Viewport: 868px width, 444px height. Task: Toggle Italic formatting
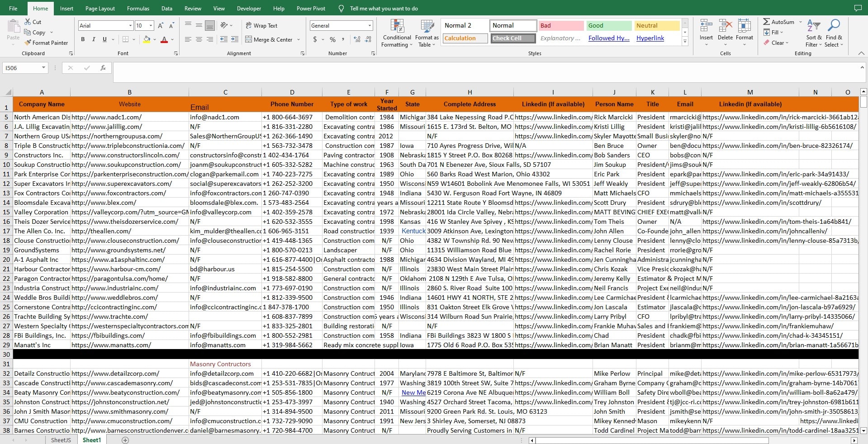point(94,39)
